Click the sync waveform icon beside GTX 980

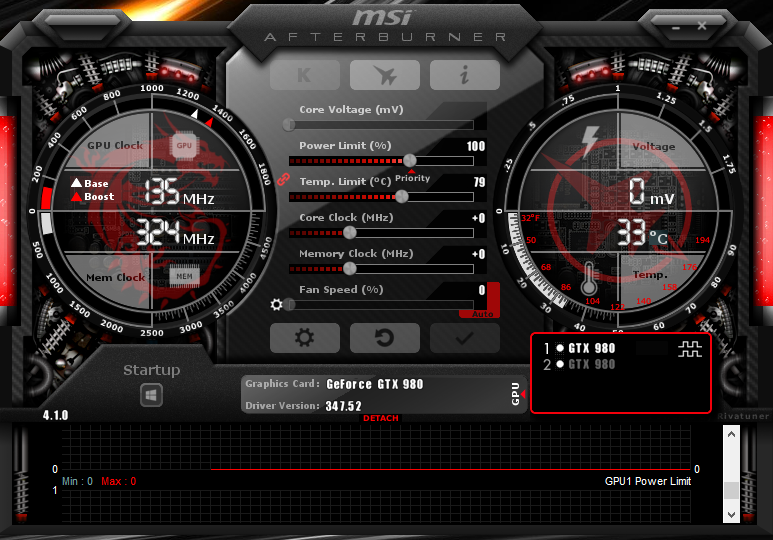pos(690,349)
